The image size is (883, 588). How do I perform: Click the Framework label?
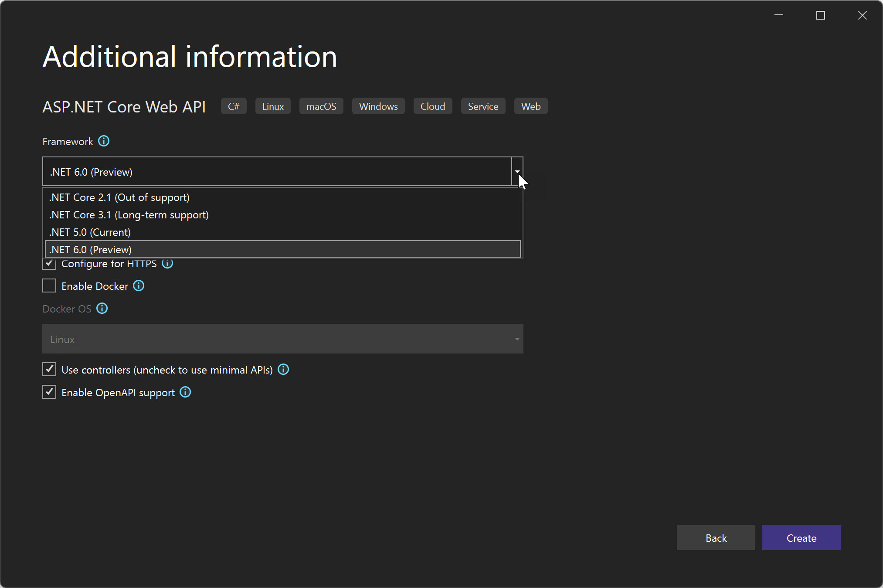[x=68, y=142]
